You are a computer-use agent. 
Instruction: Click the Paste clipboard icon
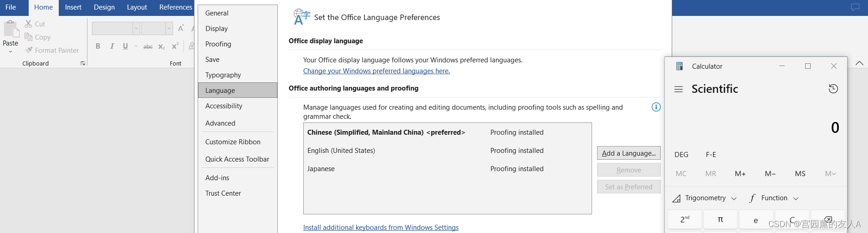(11, 28)
